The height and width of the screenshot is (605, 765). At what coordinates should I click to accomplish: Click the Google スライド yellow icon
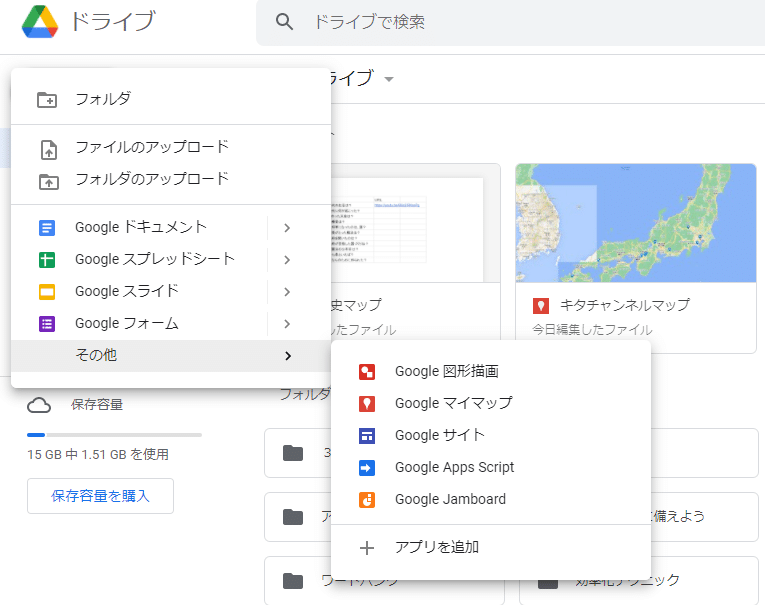coord(47,292)
